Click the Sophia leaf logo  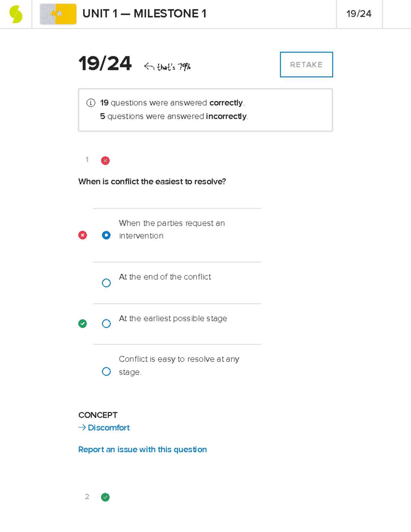click(15, 14)
